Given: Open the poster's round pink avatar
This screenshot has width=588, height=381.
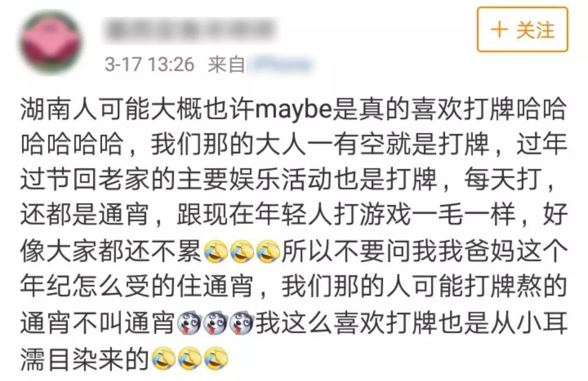Looking at the screenshot, I should [x=51, y=42].
